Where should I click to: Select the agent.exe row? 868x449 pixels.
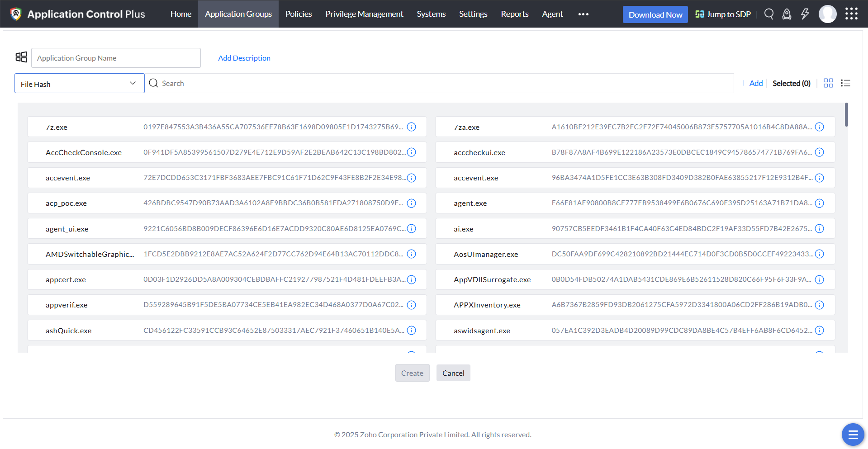(x=635, y=203)
